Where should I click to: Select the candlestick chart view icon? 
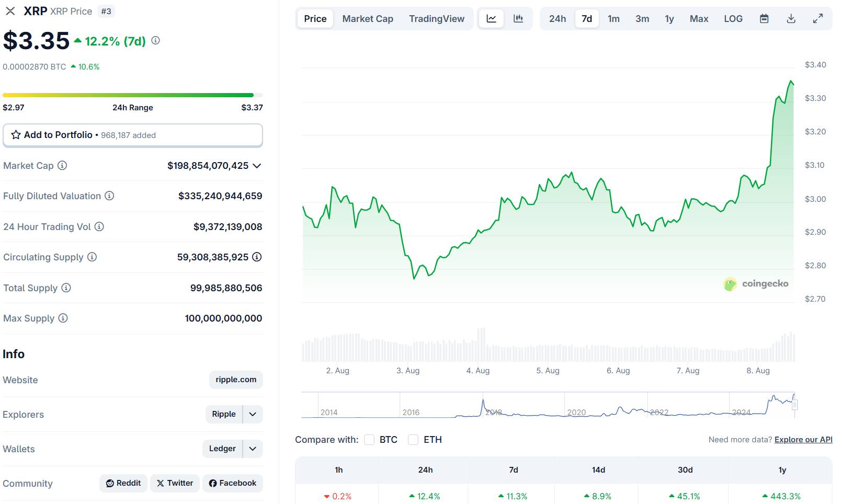click(518, 19)
